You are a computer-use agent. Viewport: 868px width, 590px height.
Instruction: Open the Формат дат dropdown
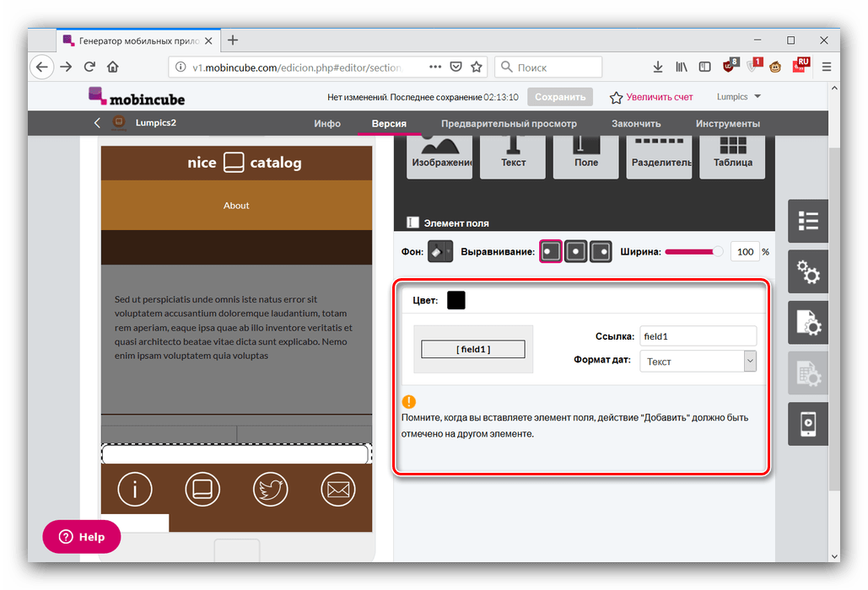tap(698, 361)
